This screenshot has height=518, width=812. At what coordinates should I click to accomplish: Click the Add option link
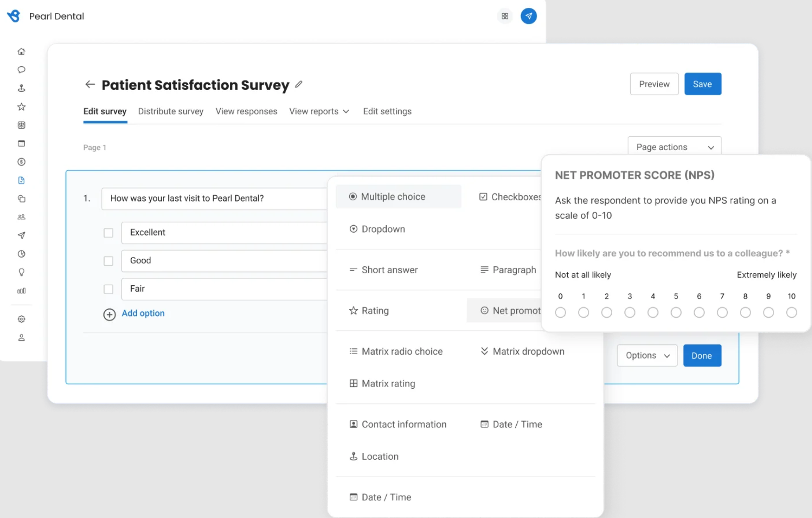tap(143, 313)
